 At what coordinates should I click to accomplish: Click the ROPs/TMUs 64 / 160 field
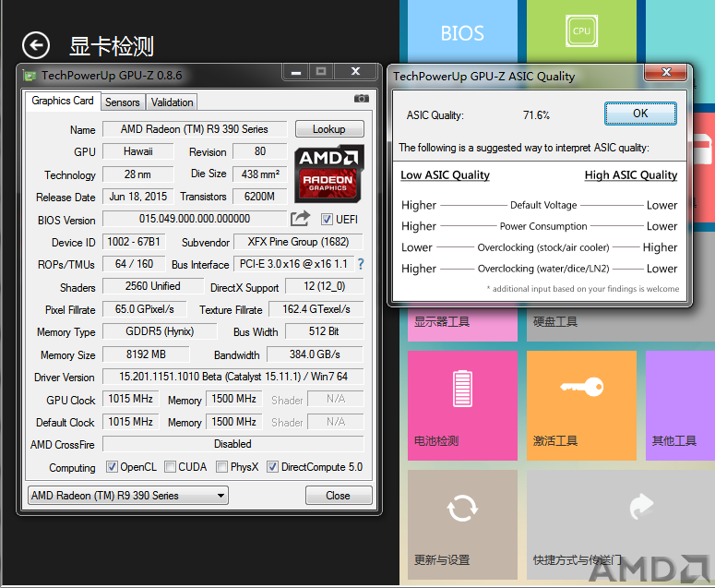134,264
